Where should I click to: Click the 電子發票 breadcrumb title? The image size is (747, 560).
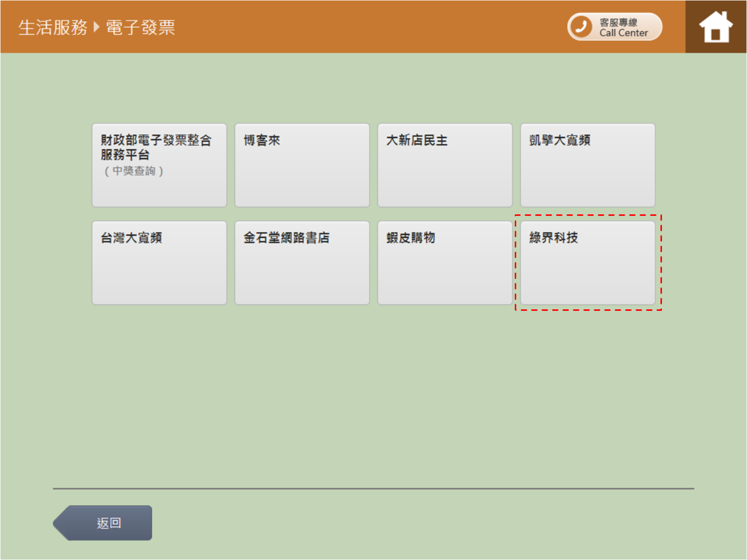coord(141,27)
